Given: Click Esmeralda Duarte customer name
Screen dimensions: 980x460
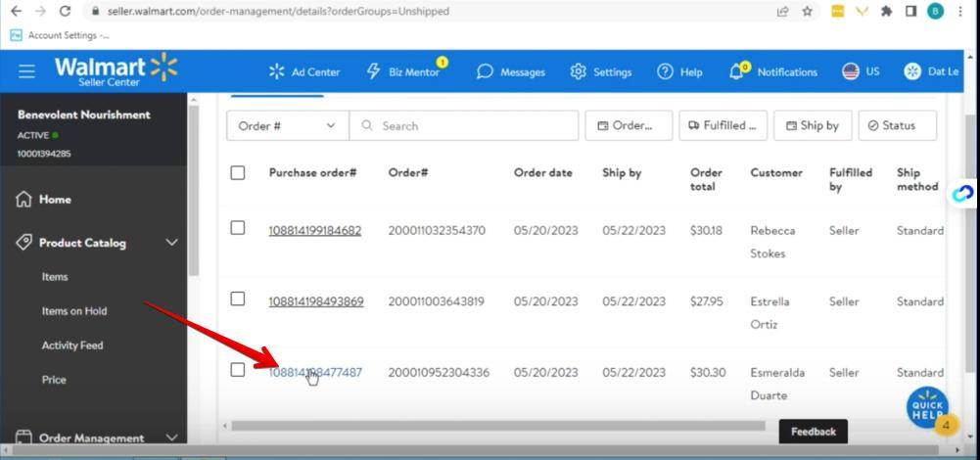Looking at the screenshot, I should pos(777,384).
